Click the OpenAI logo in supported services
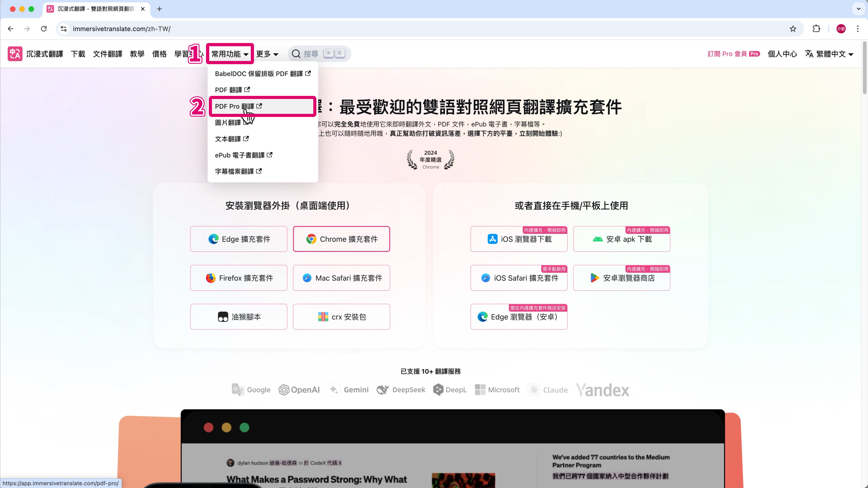Image resolution: width=868 pixels, height=488 pixels. (x=299, y=390)
